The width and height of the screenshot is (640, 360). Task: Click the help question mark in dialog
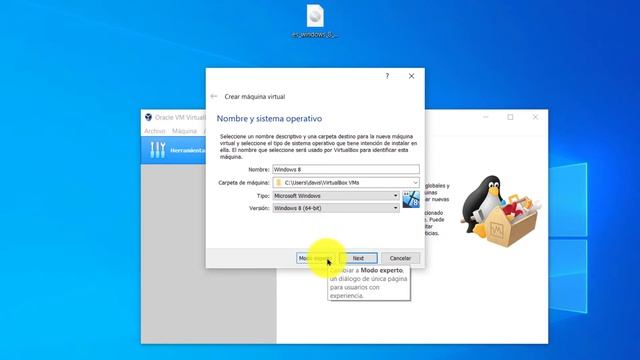pos(387,76)
